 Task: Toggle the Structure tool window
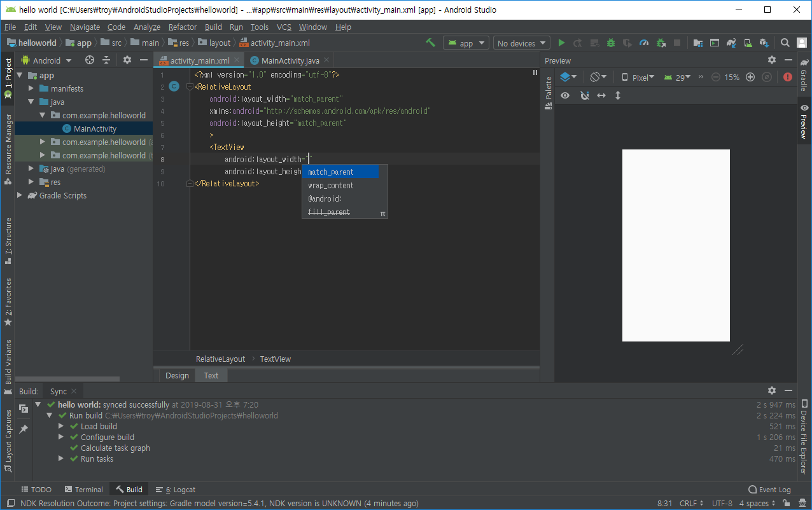pos(8,240)
